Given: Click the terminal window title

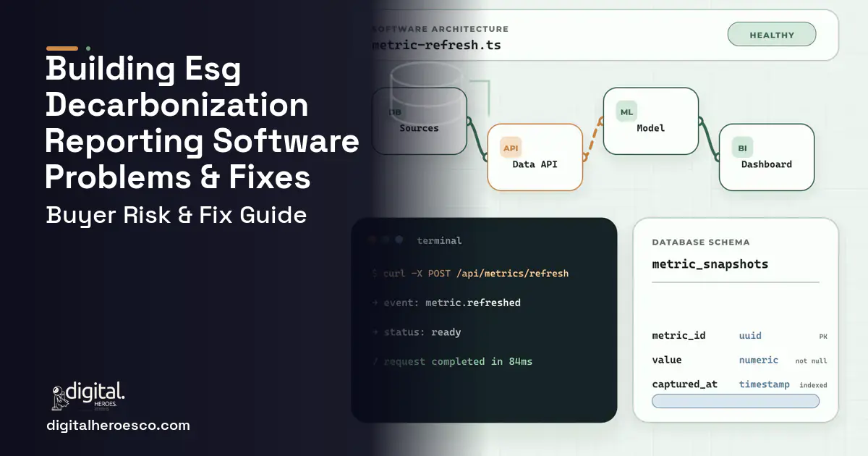Looking at the screenshot, I should point(439,240).
